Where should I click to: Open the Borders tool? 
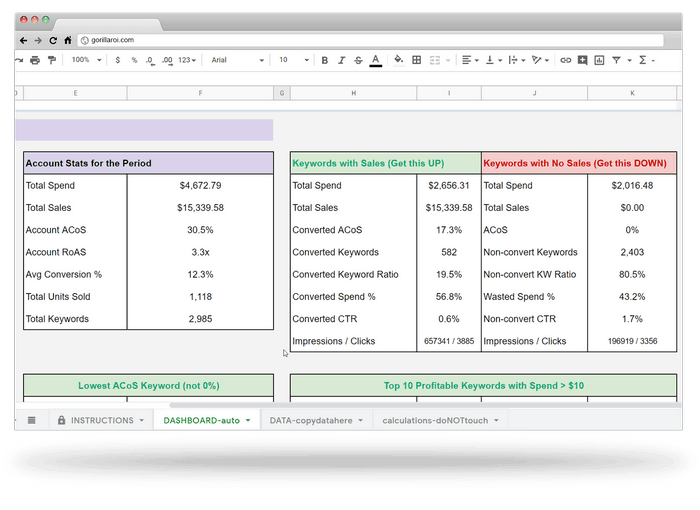pos(417,60)
